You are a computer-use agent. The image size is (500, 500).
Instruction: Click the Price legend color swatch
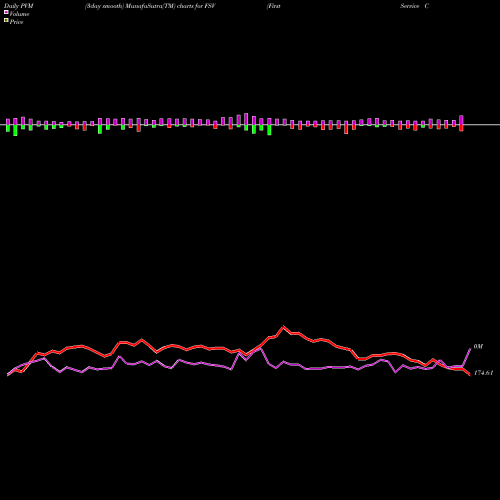6,21
